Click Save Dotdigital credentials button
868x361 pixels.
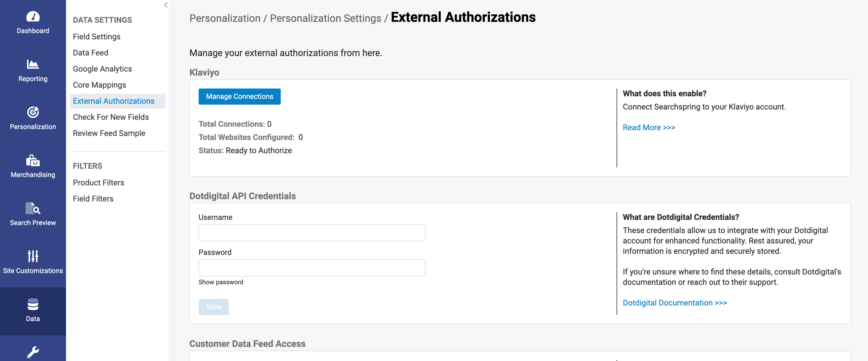213,307
